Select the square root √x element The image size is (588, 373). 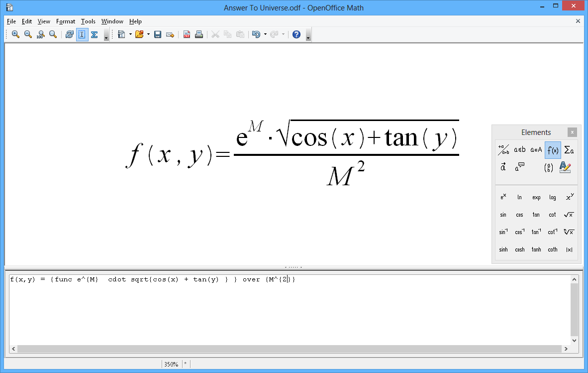(x=569, y=215)
